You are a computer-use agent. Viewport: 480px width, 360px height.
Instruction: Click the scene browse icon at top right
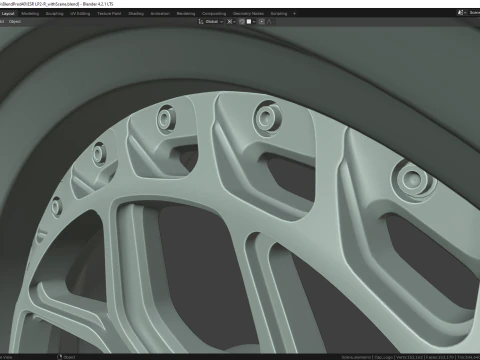coord(461,13)
